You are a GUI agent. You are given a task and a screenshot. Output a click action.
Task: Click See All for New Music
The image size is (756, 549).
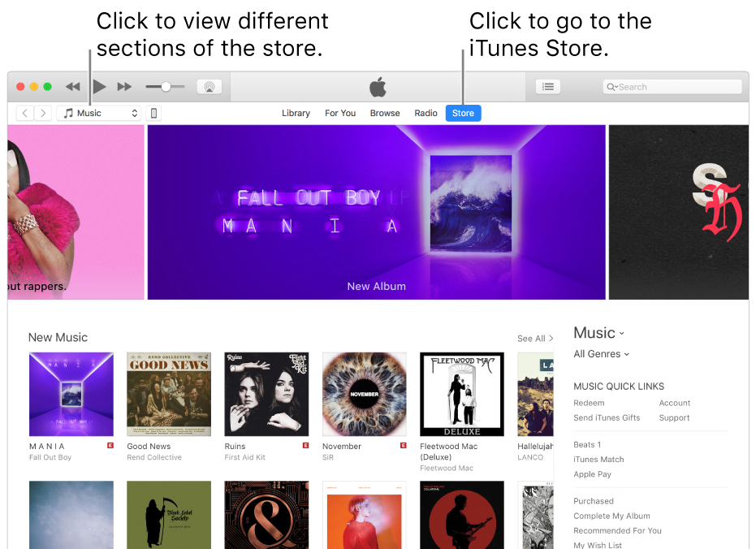[535, 339]
